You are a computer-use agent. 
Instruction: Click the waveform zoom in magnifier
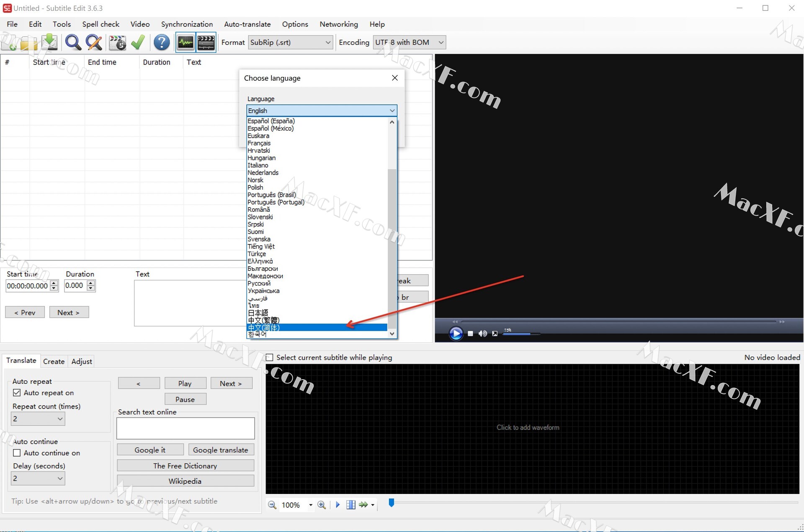322,505
